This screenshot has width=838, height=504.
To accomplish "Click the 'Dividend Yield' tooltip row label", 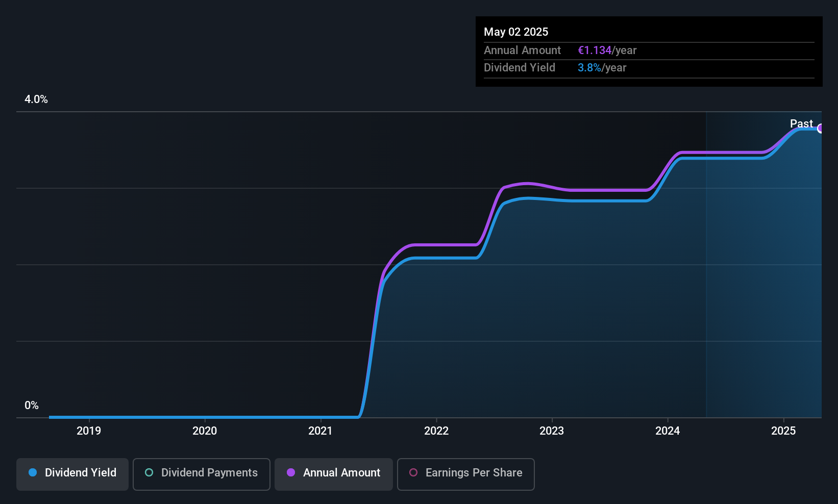I will click(x=520, y=67).
